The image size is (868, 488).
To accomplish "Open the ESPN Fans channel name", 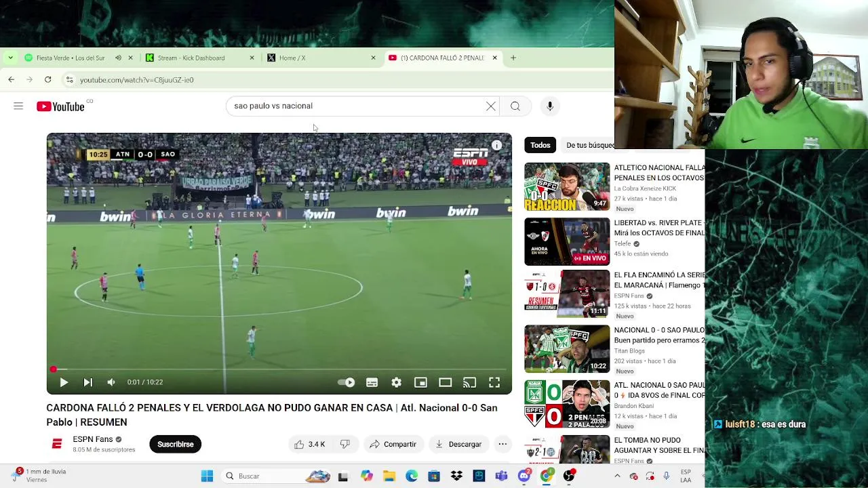I will 93,439.
